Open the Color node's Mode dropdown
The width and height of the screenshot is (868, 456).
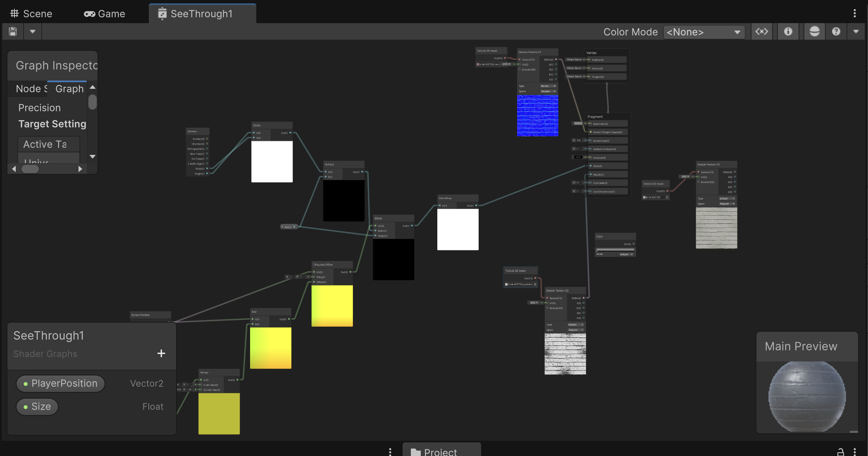pyautogui.click(x=626, y=254)
